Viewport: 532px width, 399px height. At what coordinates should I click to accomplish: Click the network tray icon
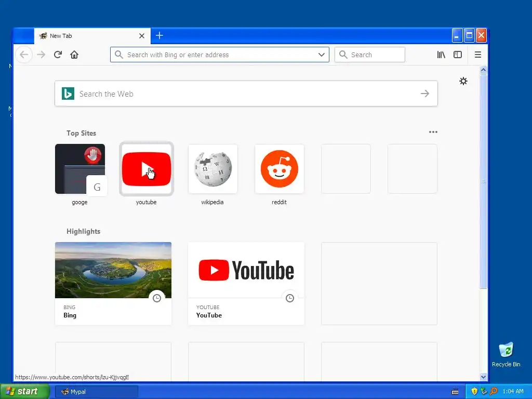tap(484, 391)
